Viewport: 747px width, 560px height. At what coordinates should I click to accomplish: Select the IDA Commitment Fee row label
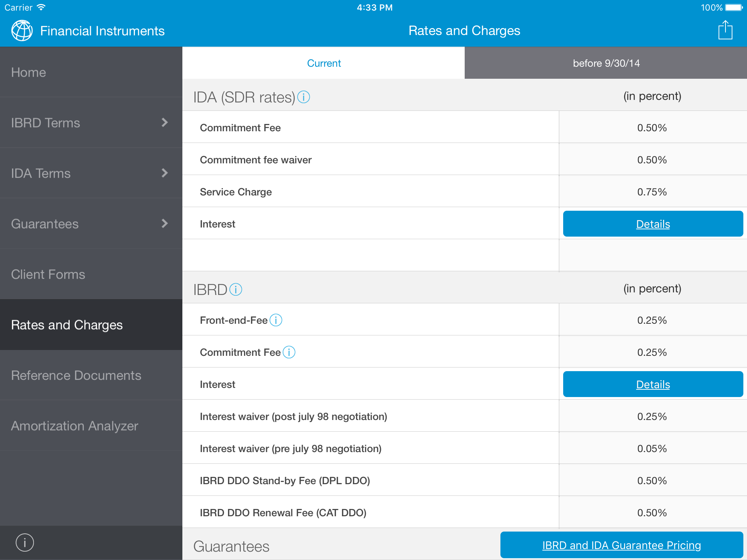pyautogui.click(x=240, y=128)
